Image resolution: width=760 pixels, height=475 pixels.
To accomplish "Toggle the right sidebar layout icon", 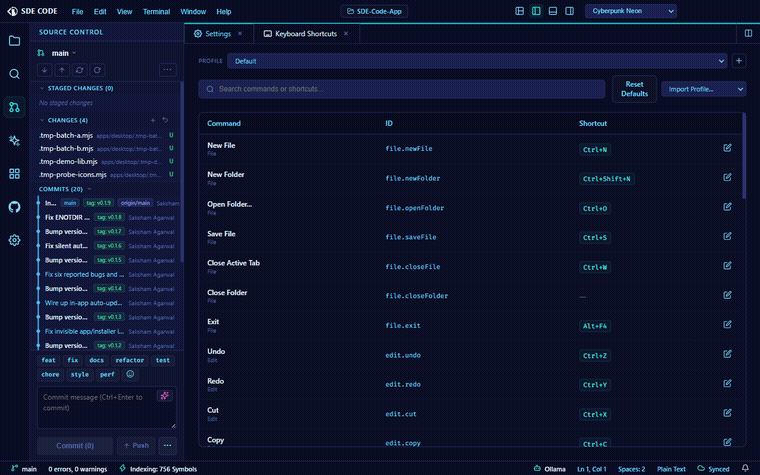I will (x=570, y=11).
